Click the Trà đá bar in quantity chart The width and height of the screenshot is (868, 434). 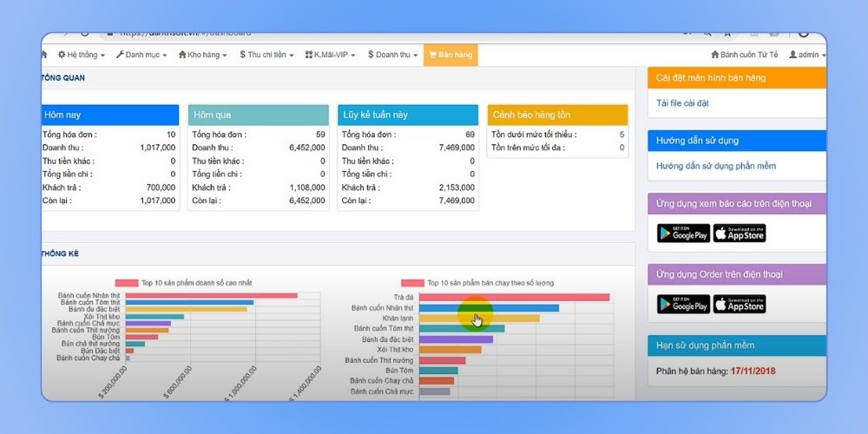[514, 297]
